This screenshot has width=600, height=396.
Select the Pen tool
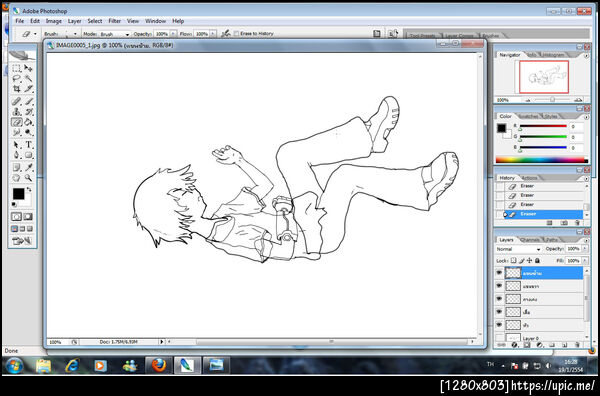click(16, 155)
